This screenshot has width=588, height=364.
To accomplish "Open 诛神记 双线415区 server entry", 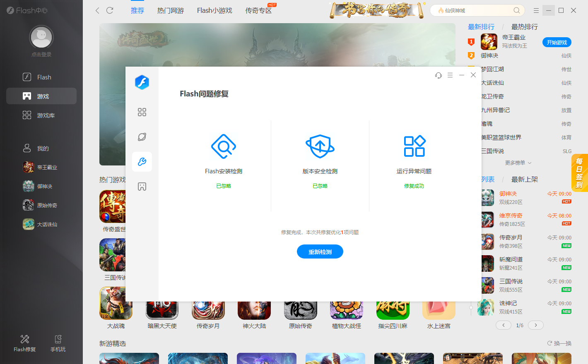I will (x=524, y=307).
